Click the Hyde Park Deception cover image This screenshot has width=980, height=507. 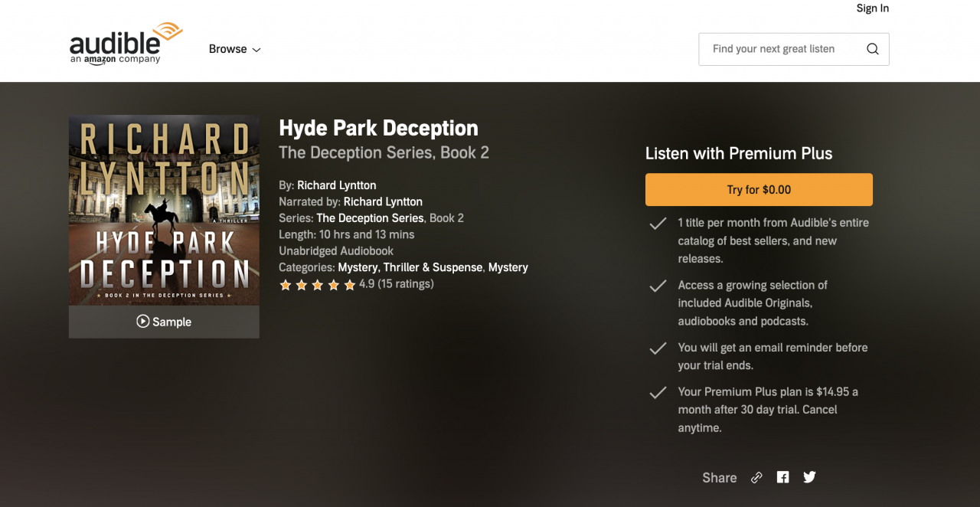coord(164,210)
